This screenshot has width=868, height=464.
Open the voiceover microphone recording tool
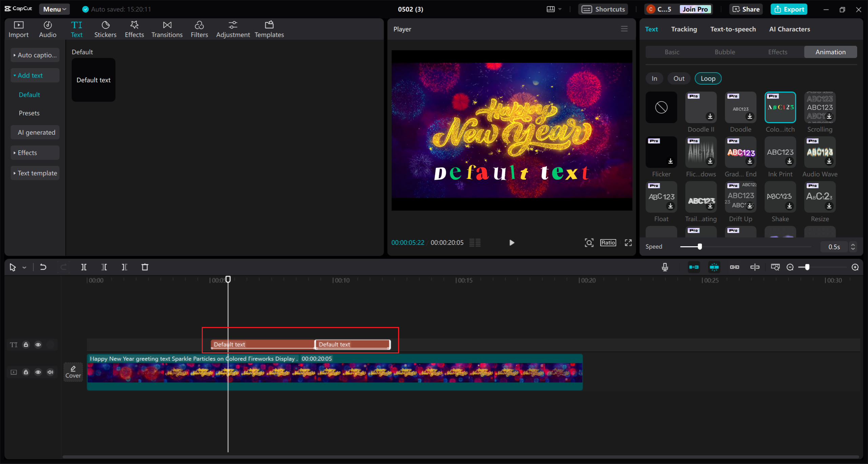(x=665, y=267)
